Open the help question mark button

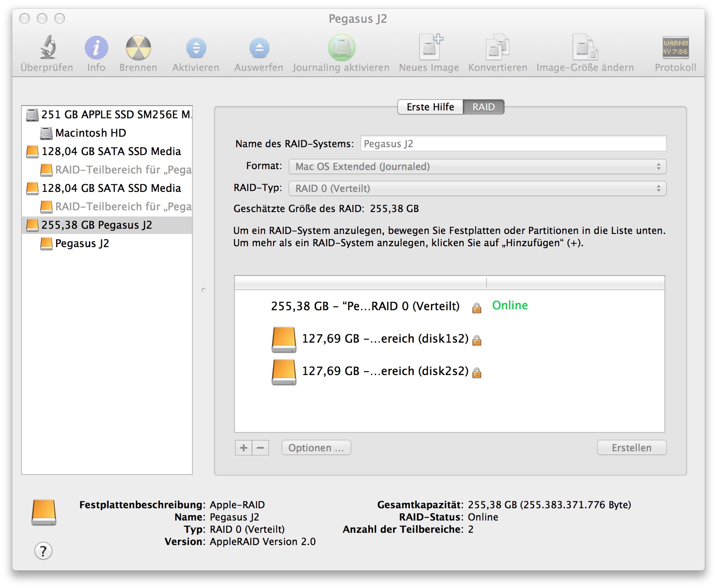[x=43, y=551]
